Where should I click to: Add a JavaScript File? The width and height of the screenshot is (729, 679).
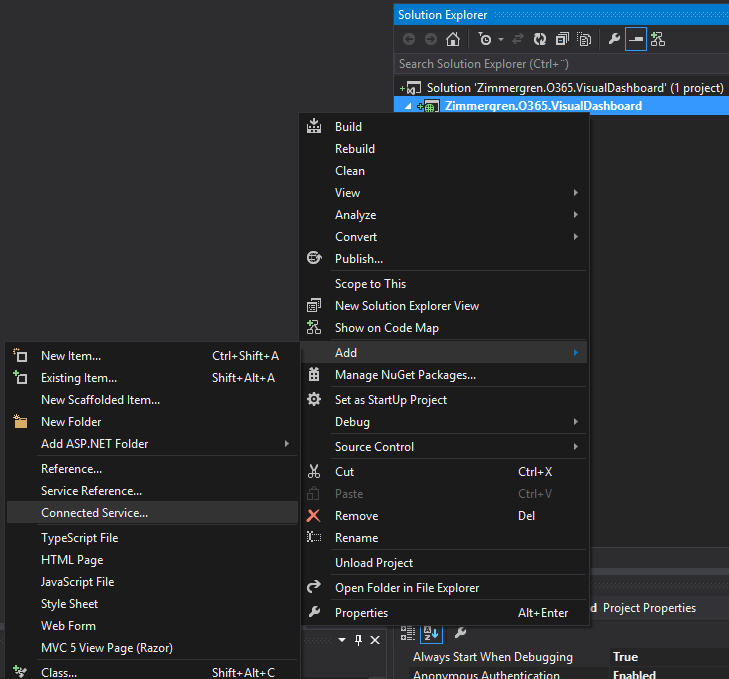[x=152, y=582]
